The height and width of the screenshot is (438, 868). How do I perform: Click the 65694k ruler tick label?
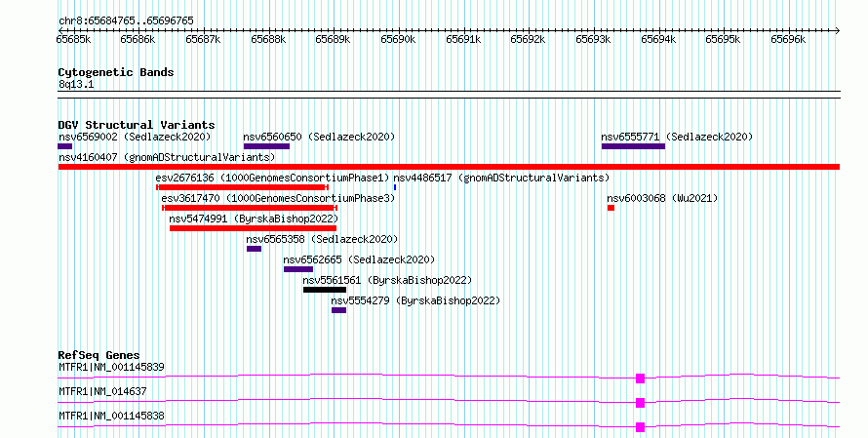coord(658,39)
